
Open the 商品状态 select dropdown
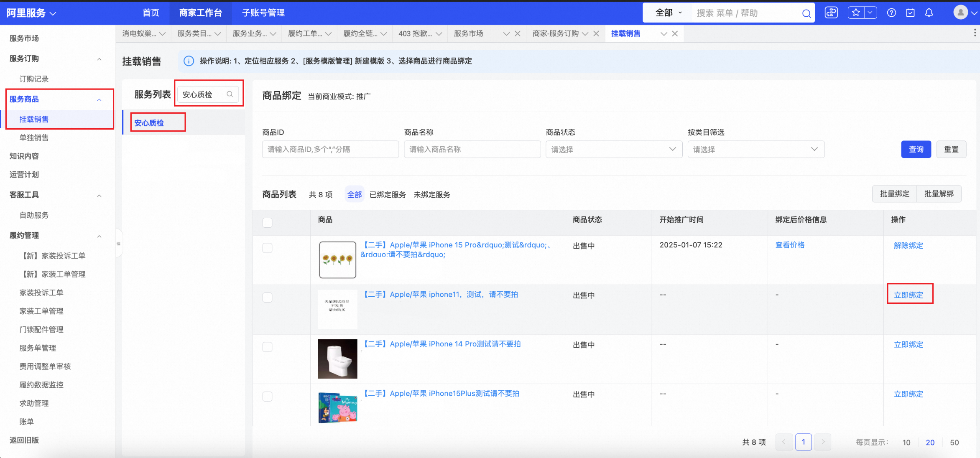[x=614, y=149]
